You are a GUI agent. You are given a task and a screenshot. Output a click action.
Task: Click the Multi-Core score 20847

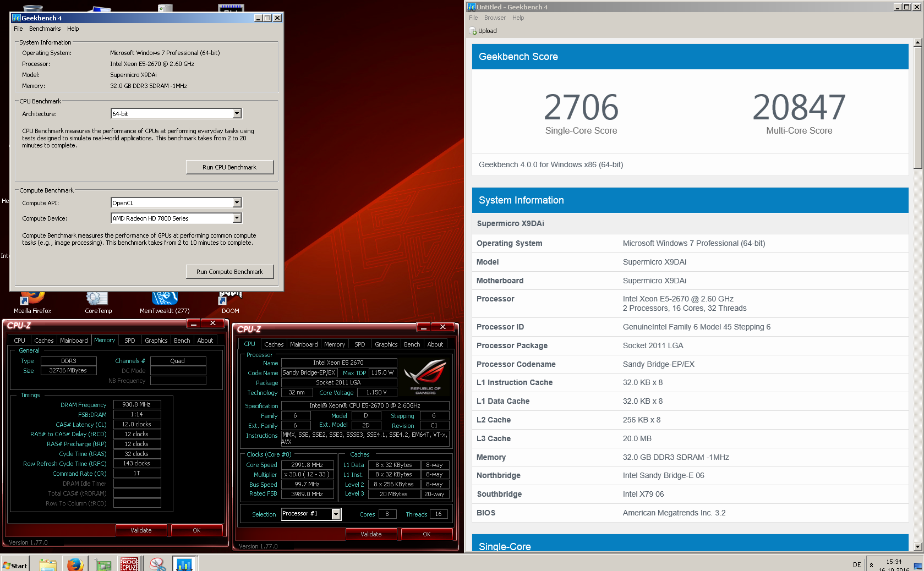click(799, 107)
